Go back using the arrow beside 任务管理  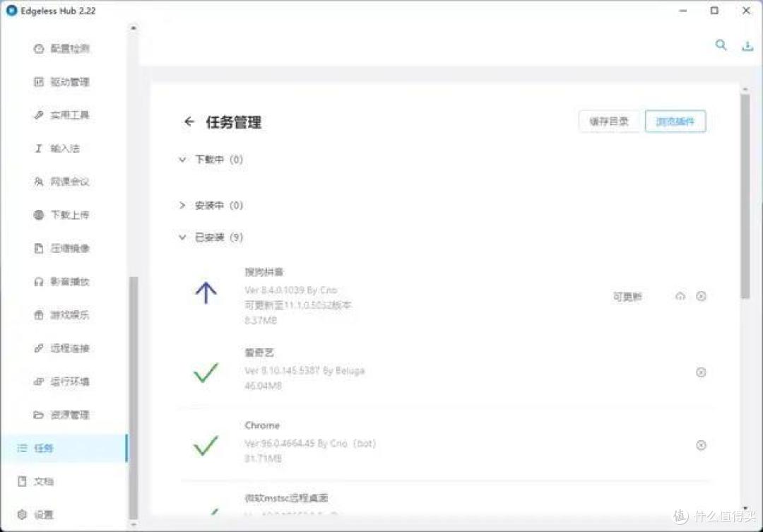pos(189,122)
